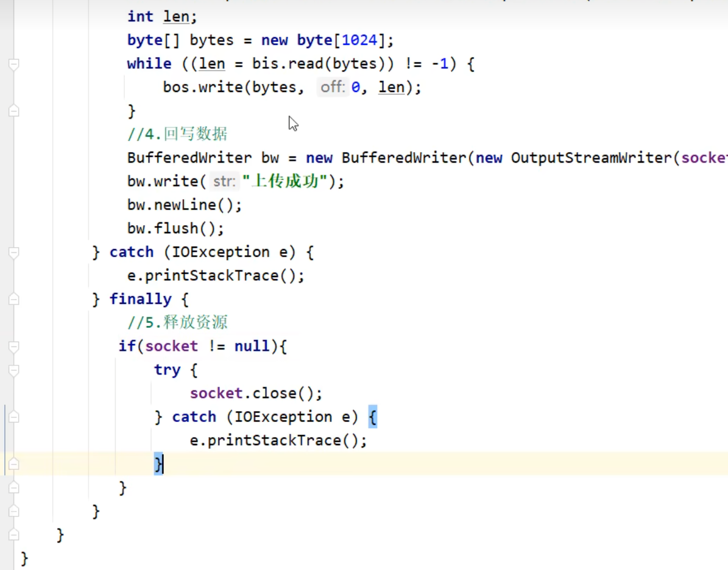Click the bw.flush() statement

pyautogui.click(x=175, y=228)
